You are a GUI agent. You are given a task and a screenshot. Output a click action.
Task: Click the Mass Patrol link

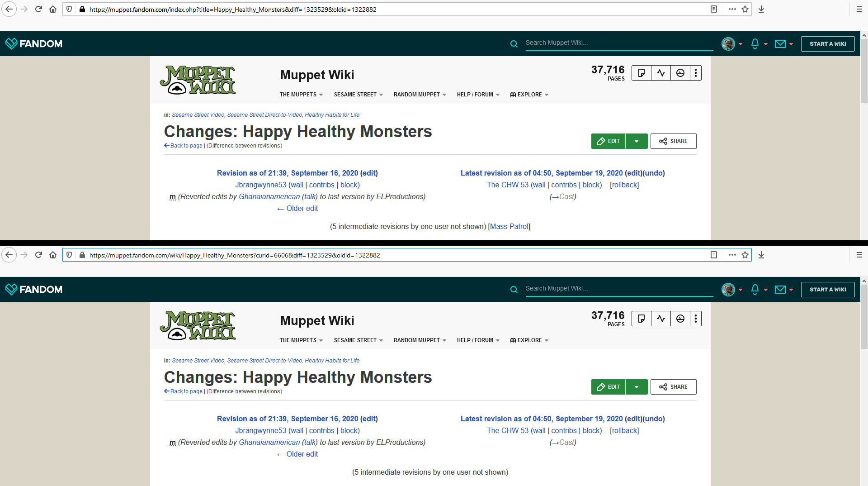tap(509, 227)
